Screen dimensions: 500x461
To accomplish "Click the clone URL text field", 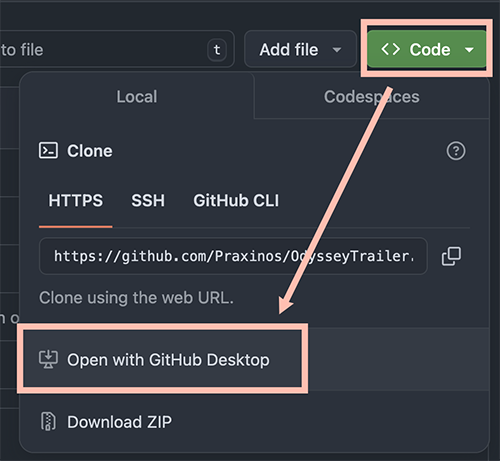I will (x=233, y=256).
